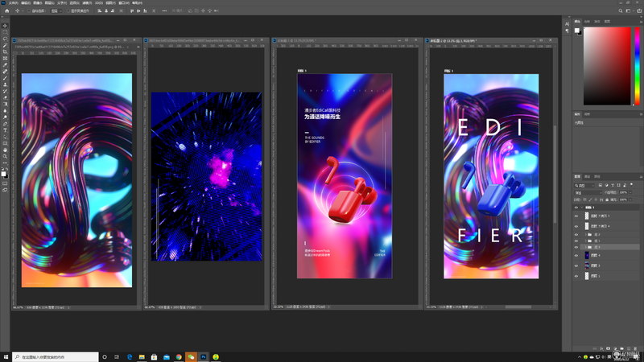Open the Type menu (文字)
The height and width of the screenshot is (362, 644).
pyautogui.click(x=62, y=3)
